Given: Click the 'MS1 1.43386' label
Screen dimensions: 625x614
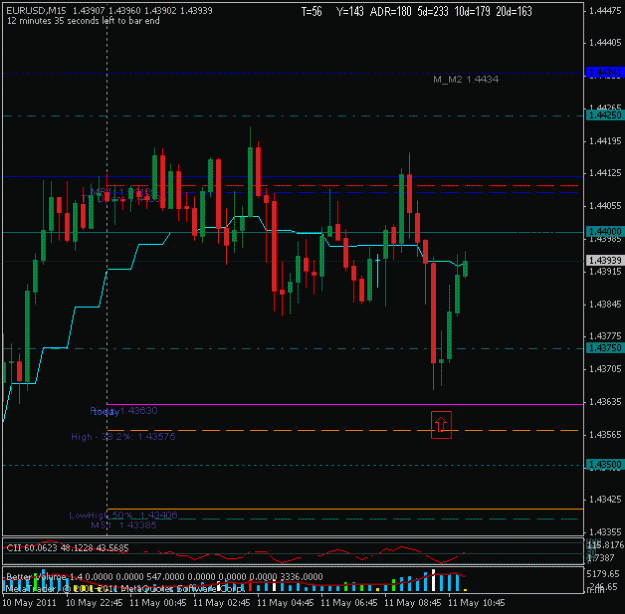Looking at the screenshot, I should 124,525.
